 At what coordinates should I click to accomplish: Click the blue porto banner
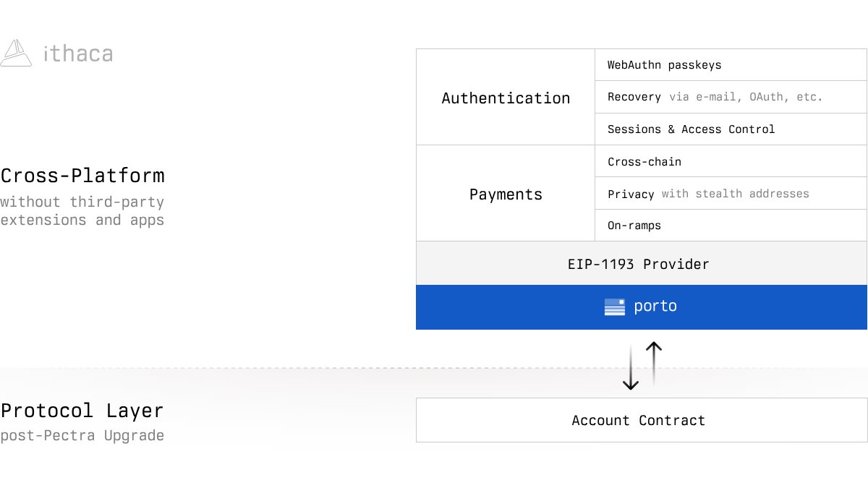point(642,307)
